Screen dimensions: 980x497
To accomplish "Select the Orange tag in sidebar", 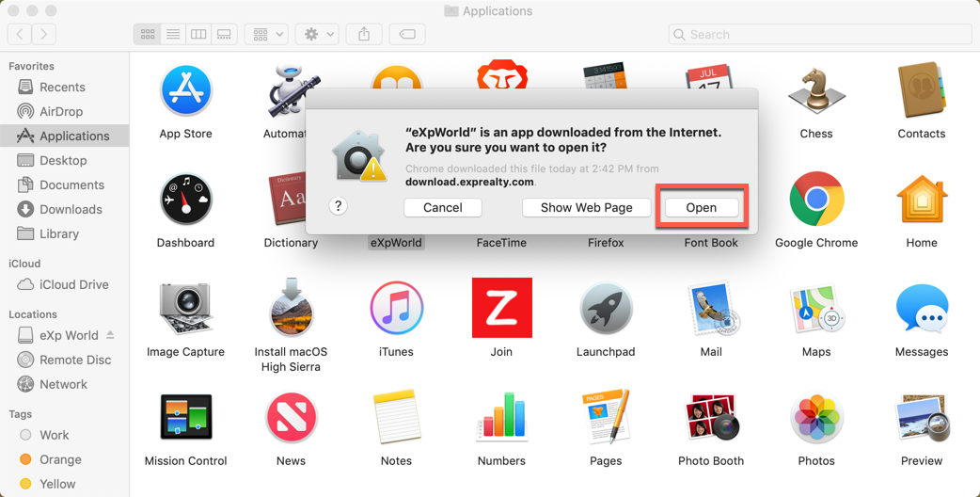I will (64, 458).
